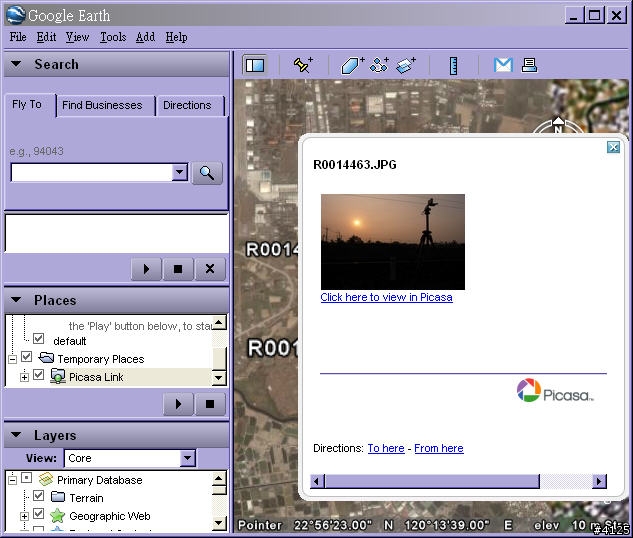Collapse the Layers panel triangle
633x538 pixels.
(16, 435)
